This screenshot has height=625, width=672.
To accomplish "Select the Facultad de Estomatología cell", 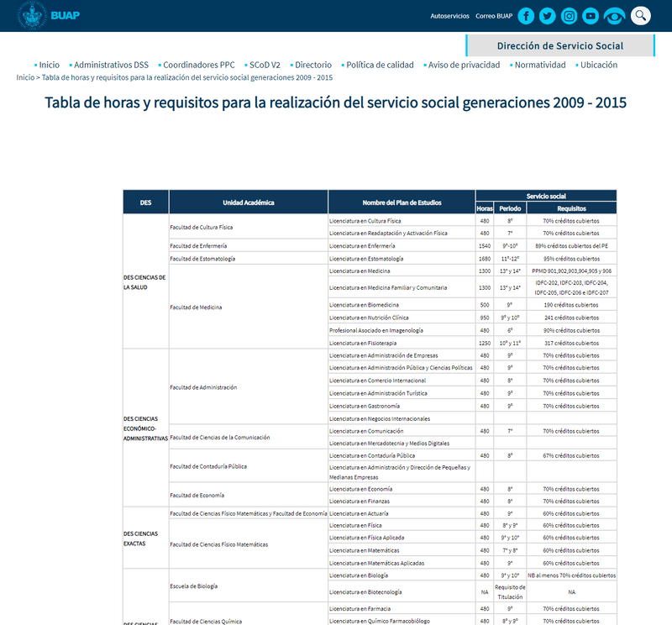I will click(x=248, y=259).
